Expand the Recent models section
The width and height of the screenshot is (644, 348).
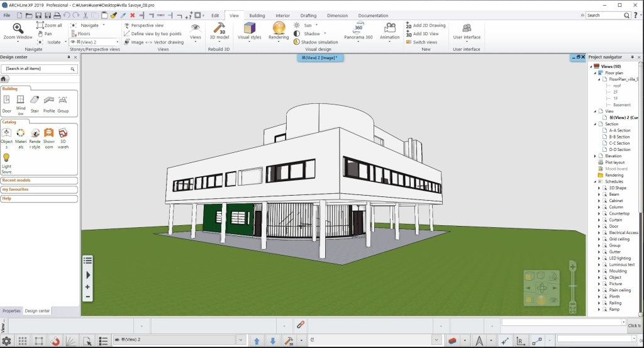(39, 181)
